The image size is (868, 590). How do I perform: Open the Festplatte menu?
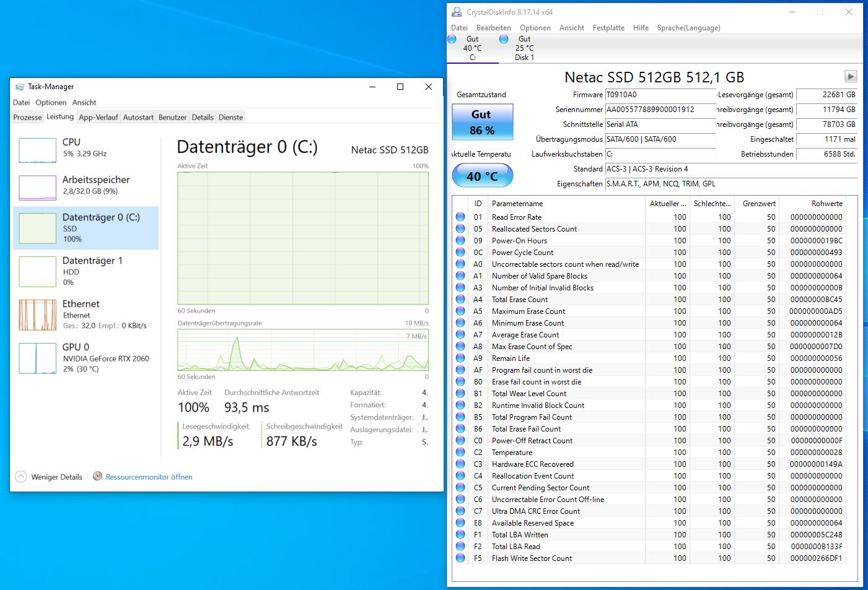[608, 28]
